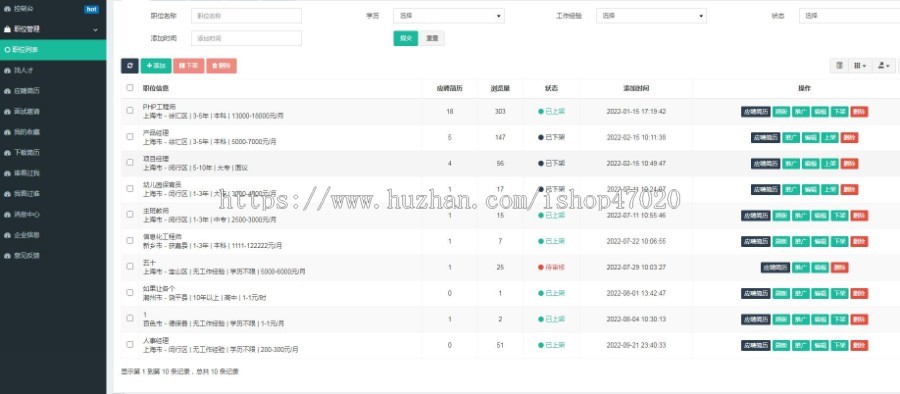This screenshot has height=394, width=900.
Task: Click 编辑 button in 人事经理 row
Action: pos(820,345)
